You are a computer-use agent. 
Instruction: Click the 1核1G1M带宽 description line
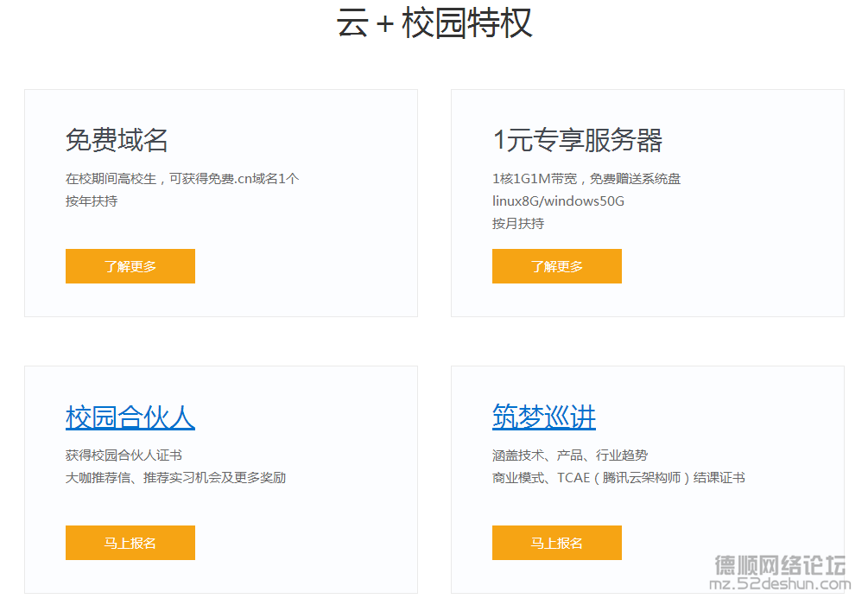click(586, 178)
